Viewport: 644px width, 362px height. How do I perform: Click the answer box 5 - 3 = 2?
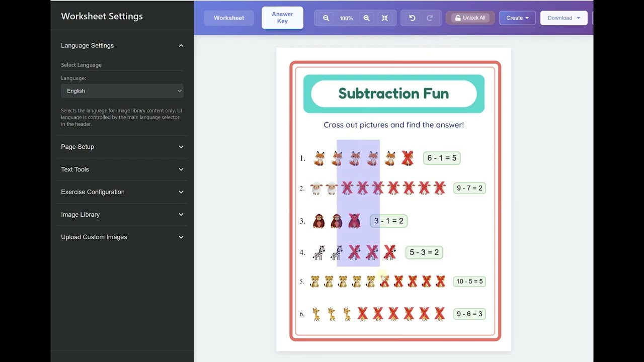coord(424,252)
